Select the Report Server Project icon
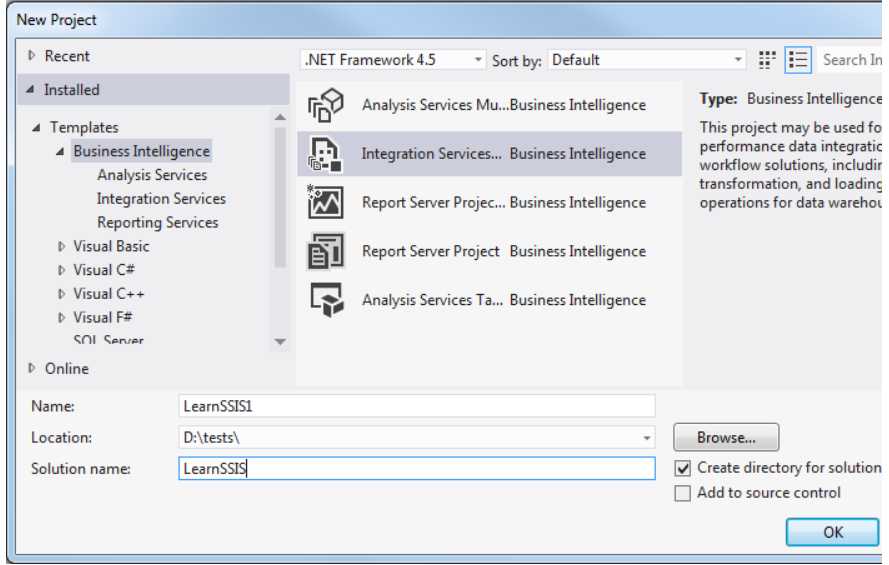The height and width of the screenshot is (565, 889). [x=325, y=251]
